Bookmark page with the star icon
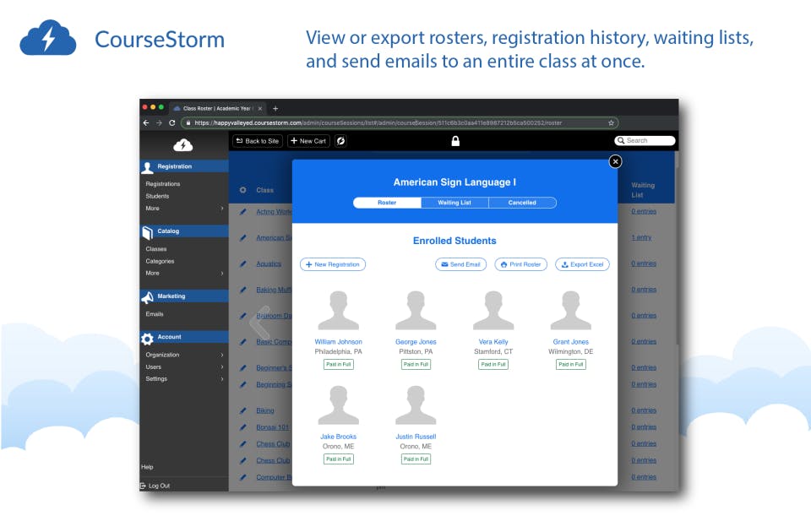 pyautogui.click(x=611, y=123)
